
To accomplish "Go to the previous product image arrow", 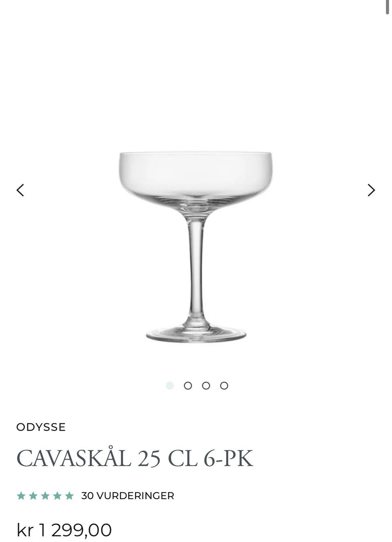I will (x=20, y=190).
